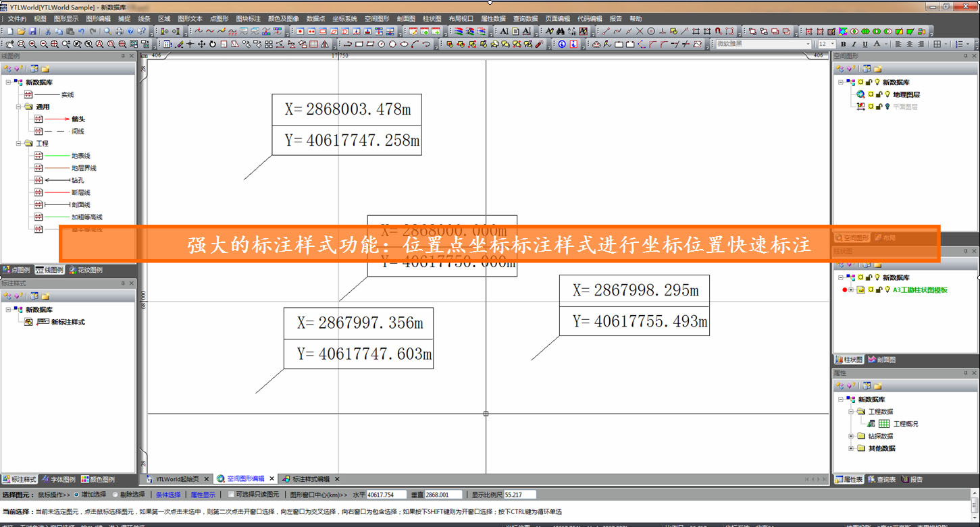Open font color A dropdown
The width and height of the screenshot is (980, 527).
pyautogui.click(x=886, y=44)
